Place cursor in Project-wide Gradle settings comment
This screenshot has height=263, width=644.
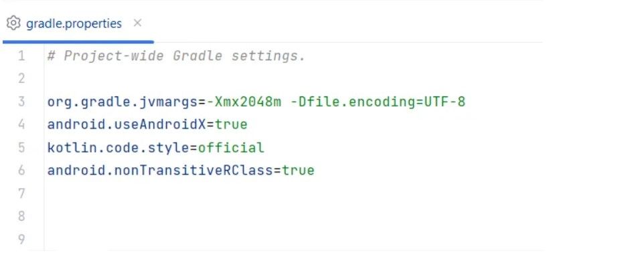[176, 56]
